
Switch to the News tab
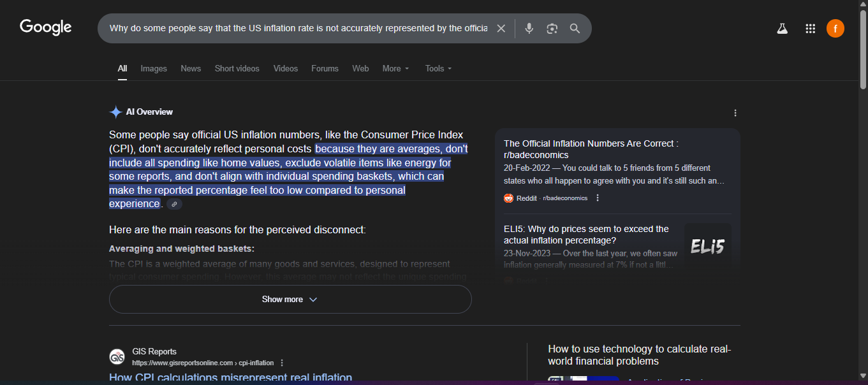click(191, 69)
